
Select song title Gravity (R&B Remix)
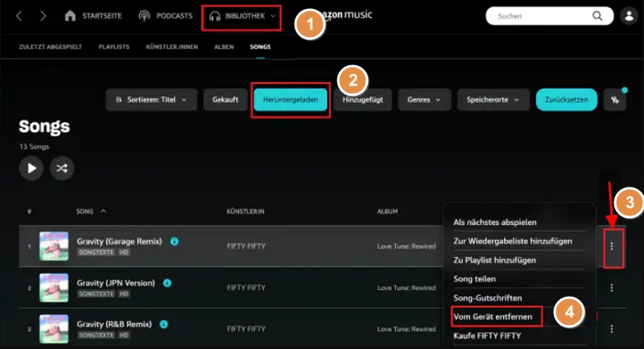[114, 324]
